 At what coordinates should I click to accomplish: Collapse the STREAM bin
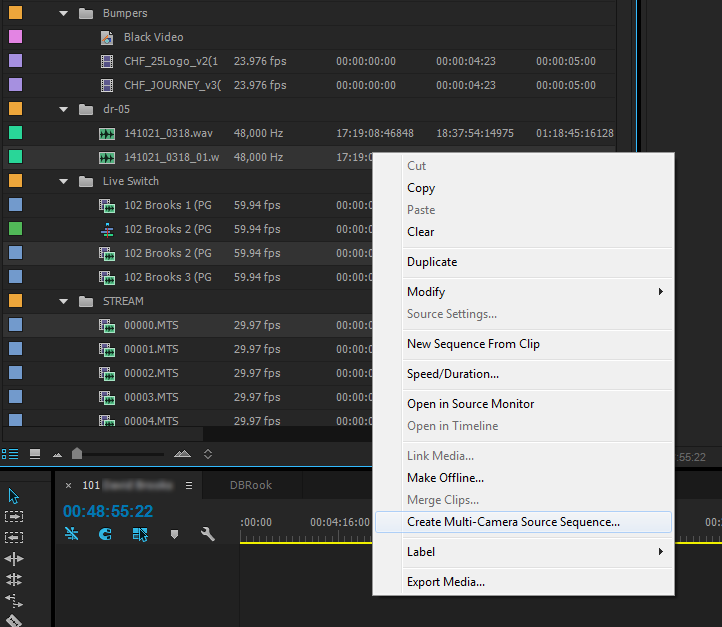64,301
